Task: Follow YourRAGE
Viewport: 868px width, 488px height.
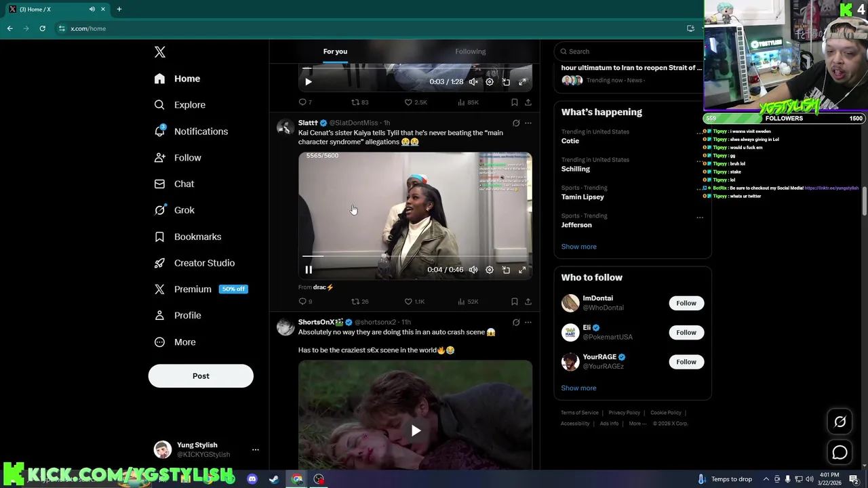Action: [686, 362]
